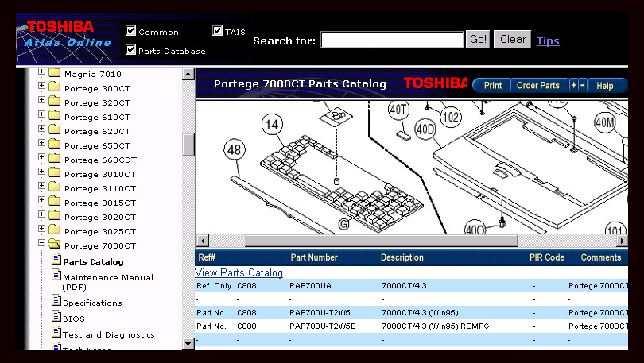
Task: Open Parts Catalog in the tree
Action: [x=93, y=261]
